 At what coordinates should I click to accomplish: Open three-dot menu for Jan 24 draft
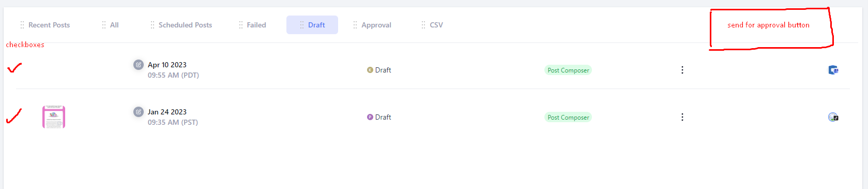point(682,117)
